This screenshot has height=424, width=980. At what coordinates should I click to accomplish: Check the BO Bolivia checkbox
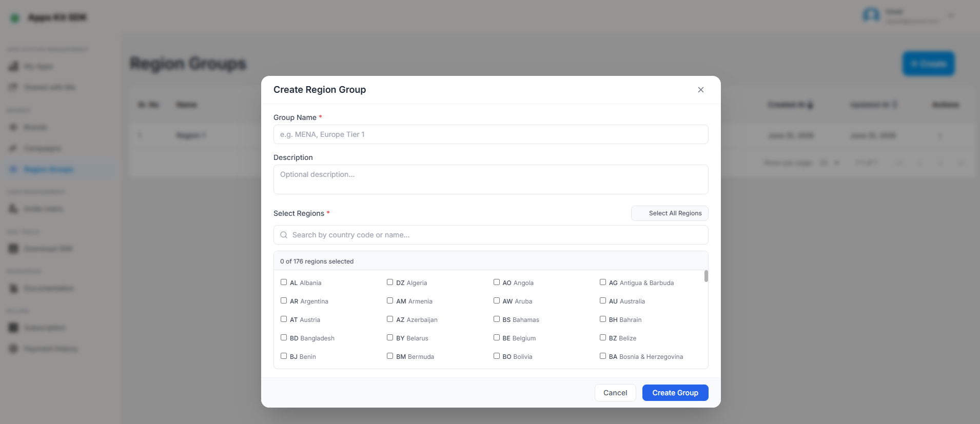497,356
